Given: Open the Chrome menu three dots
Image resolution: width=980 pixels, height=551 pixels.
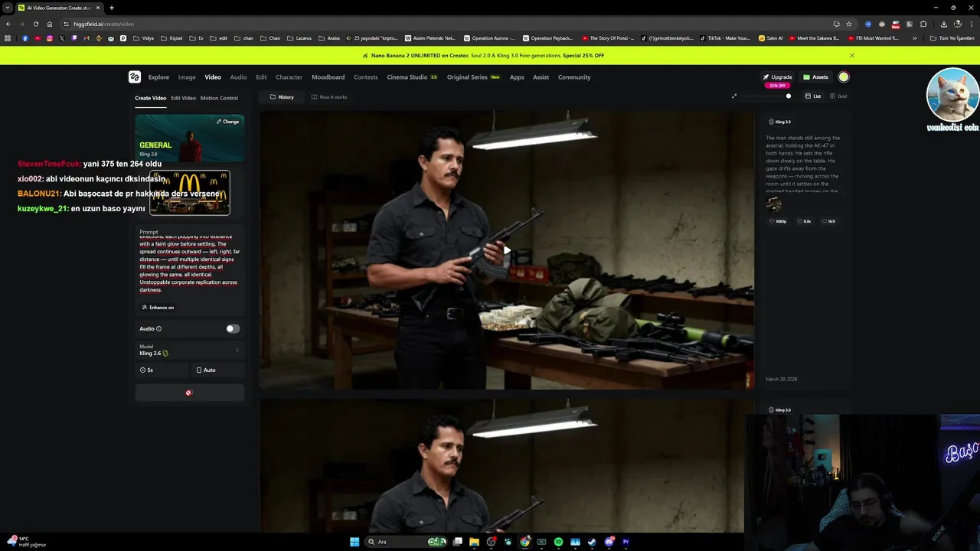Looking at the screenshot, I should [971, 24].
